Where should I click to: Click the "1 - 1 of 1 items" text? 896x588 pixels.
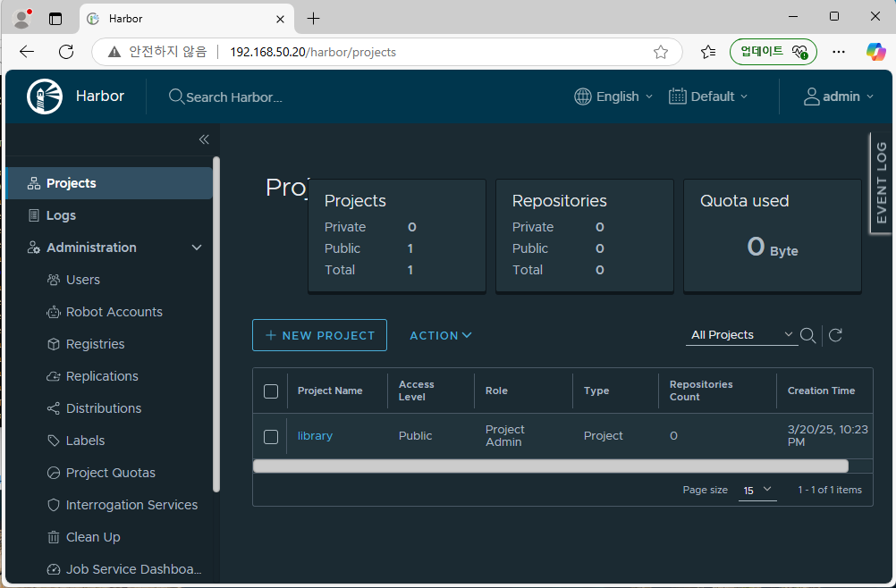[830, 490]
